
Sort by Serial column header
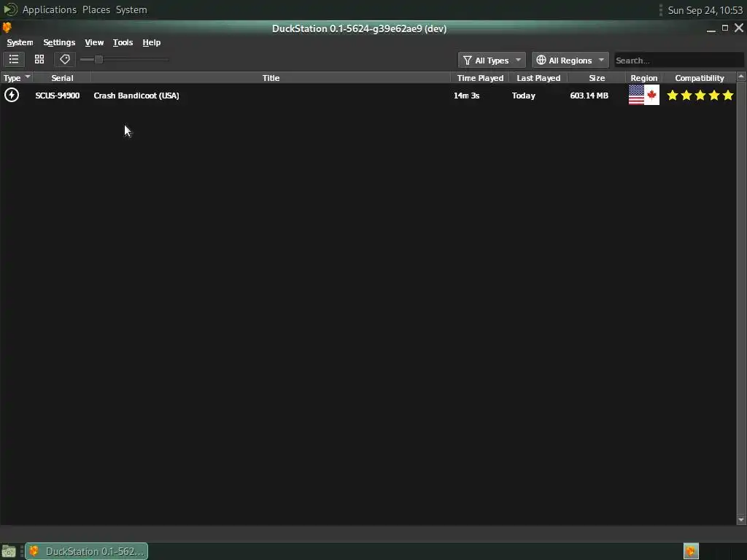[62, 77]
